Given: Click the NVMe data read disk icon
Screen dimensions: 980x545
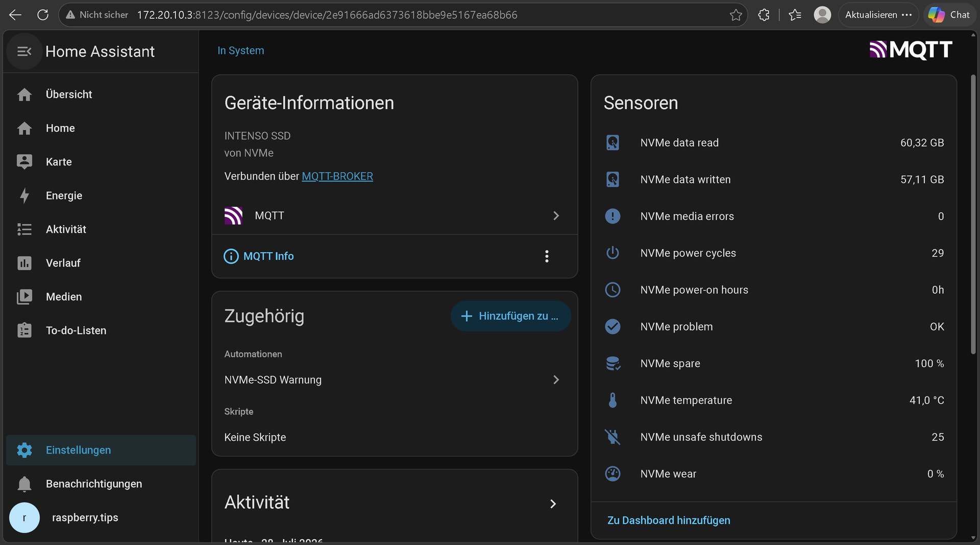Looking at the screenshot, I should click(x=612, y=143).
